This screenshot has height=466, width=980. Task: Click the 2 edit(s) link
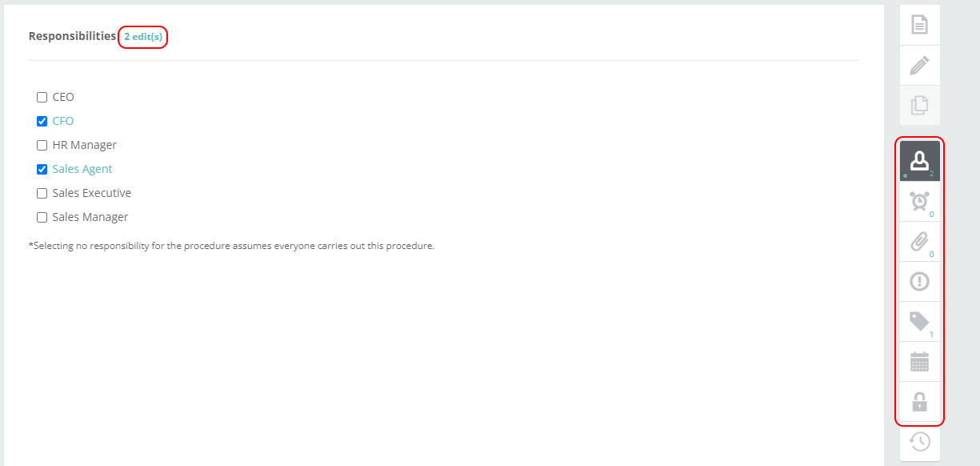(x=142, y=37)
